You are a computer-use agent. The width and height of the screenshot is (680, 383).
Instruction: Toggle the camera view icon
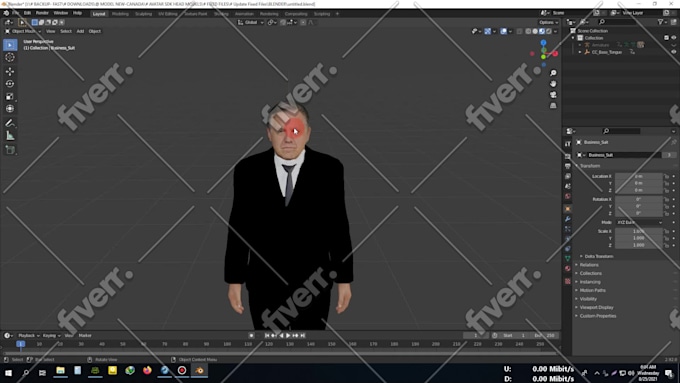[x=553, y=95]
